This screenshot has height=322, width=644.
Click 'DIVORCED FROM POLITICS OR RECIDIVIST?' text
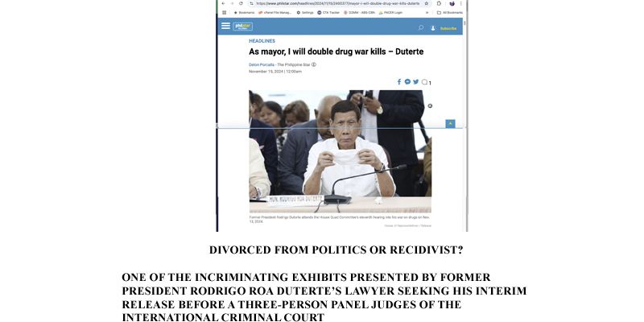pyautogui.click(x=336, y=250)
